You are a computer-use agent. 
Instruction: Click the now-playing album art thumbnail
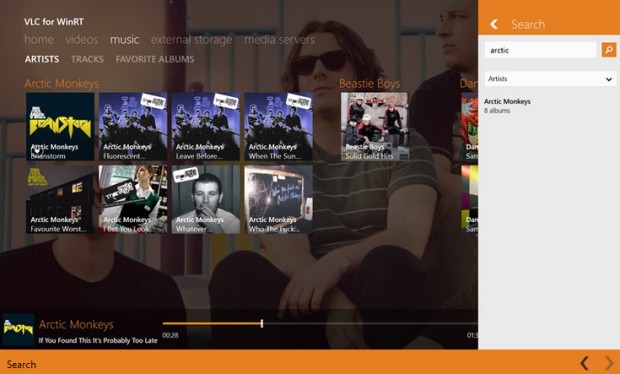19,329
